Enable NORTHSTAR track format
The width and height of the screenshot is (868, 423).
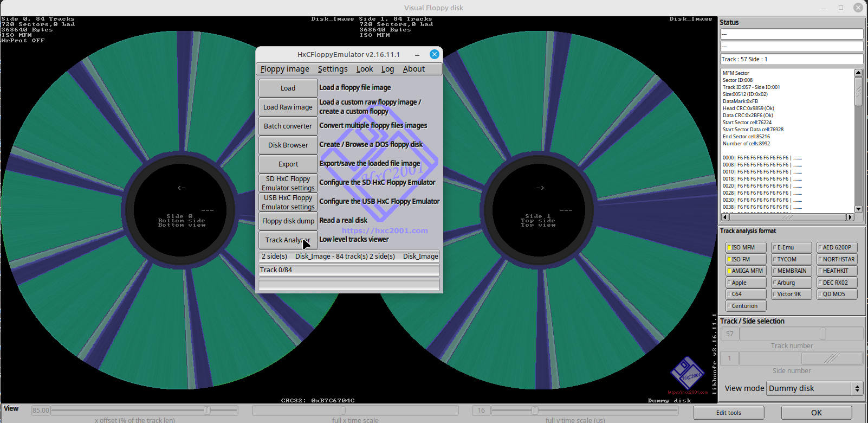pos(837,259)
